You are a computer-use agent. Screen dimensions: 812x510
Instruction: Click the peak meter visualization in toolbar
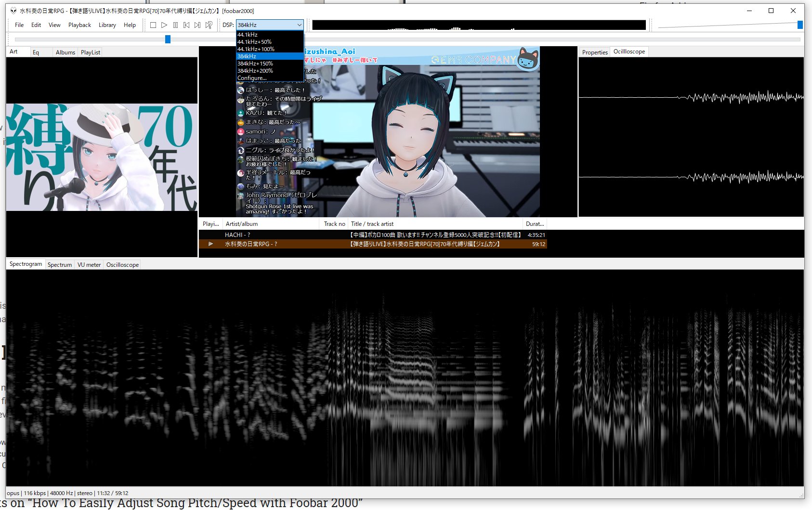[479, 25]
